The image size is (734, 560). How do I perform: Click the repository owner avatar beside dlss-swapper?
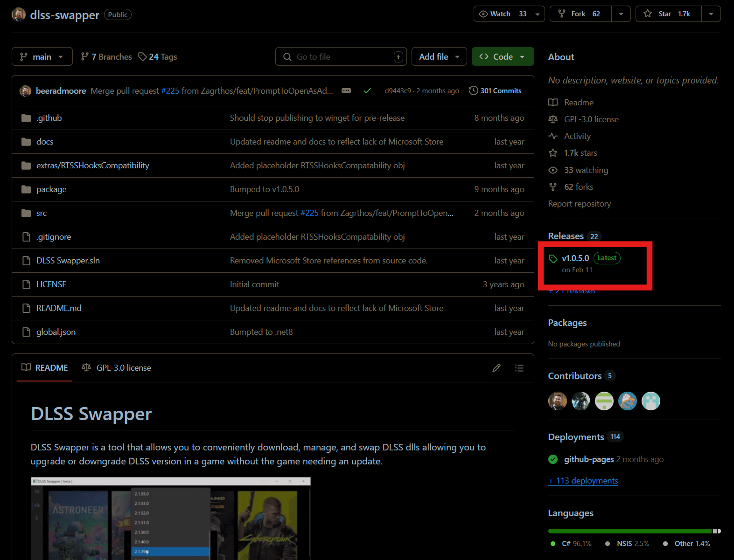pos(19,14)
